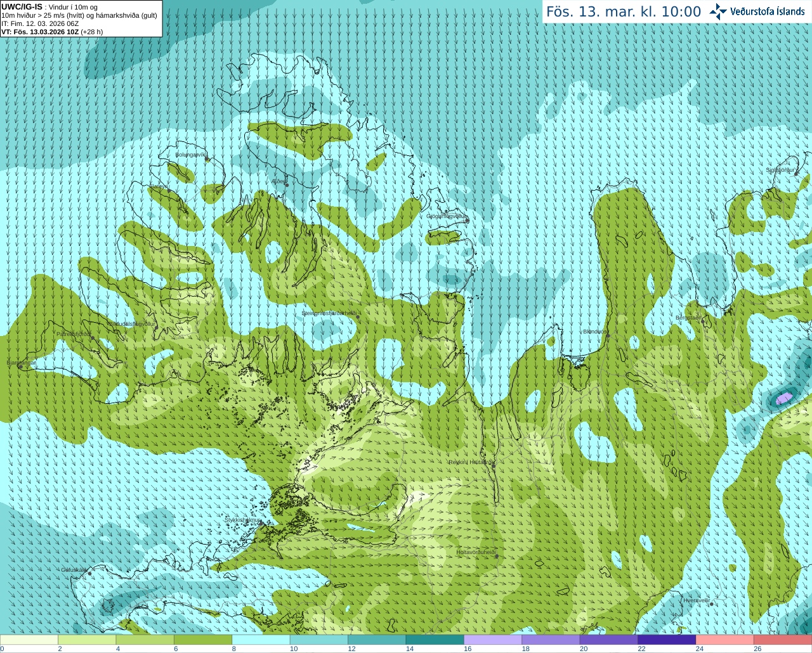Click the legend scale label '12'

point(351,649)
